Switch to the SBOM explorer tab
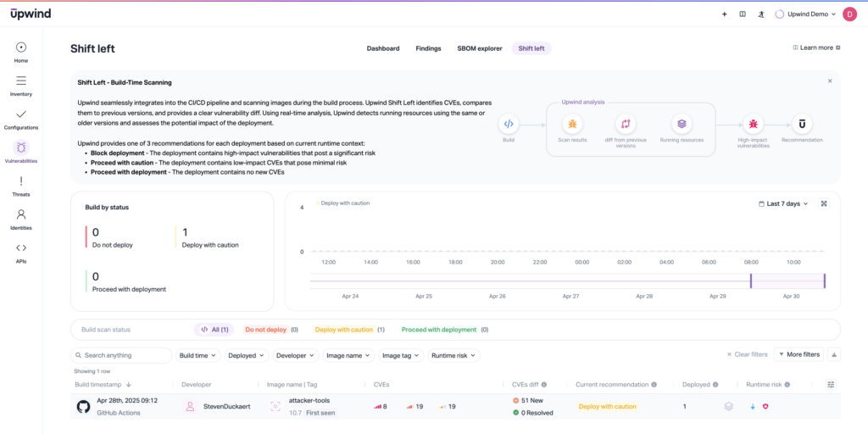The image size is (868, 434). 479,48
